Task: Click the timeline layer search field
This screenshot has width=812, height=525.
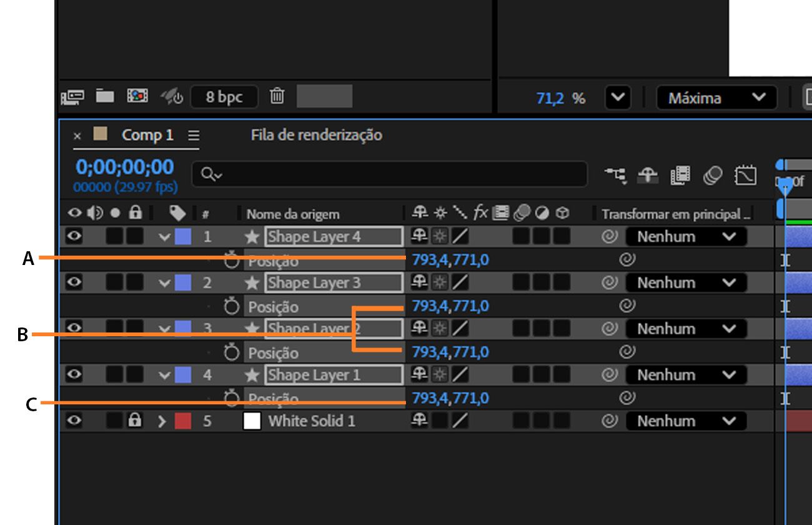Action: point(389,175)
